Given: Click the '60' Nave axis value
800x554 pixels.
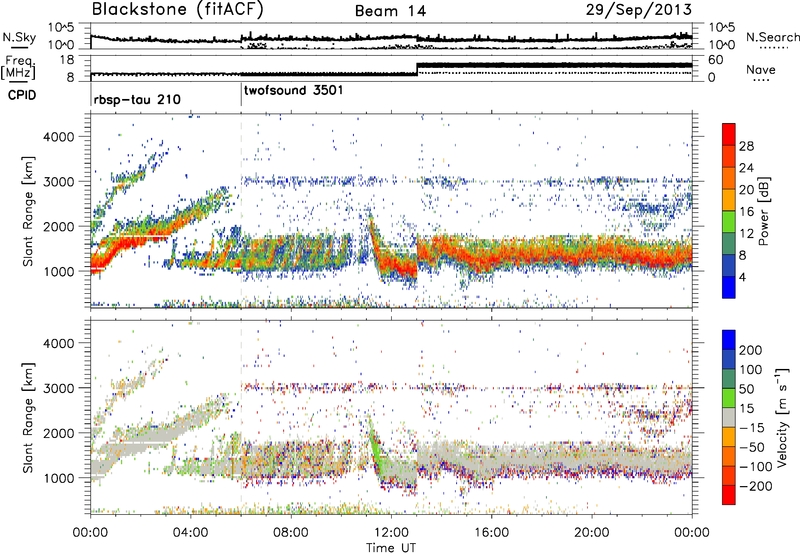Looking at the screenshot, I should [x=715, y=60].
